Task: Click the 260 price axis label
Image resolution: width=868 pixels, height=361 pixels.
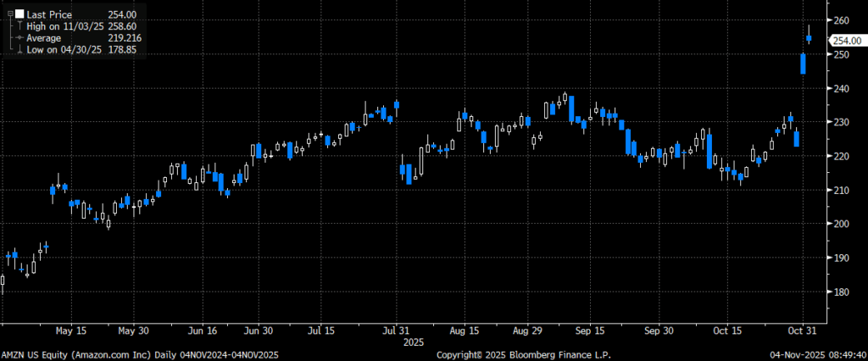Action: click(842, 20)
